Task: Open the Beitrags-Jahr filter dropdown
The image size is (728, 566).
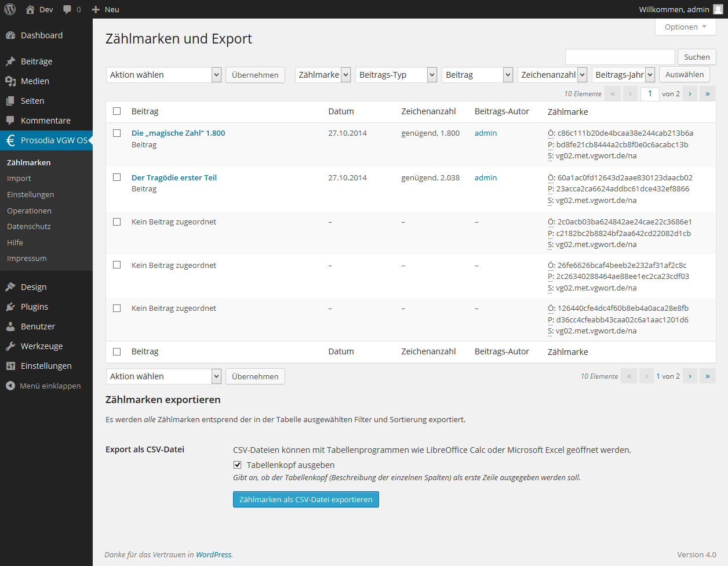Action: (x=624, y=75)
